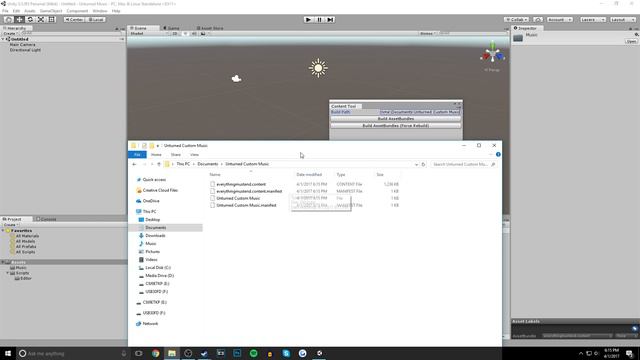This screenshot has height=360, width=640.
Task: Open the Unity Edit menu
Action: (16, 11)
